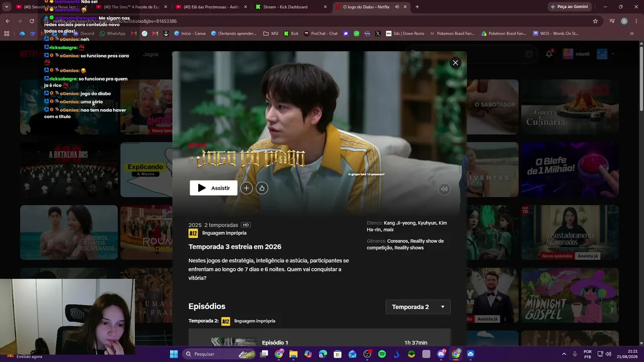Focus the Chrome address bar

coord(322,21)
